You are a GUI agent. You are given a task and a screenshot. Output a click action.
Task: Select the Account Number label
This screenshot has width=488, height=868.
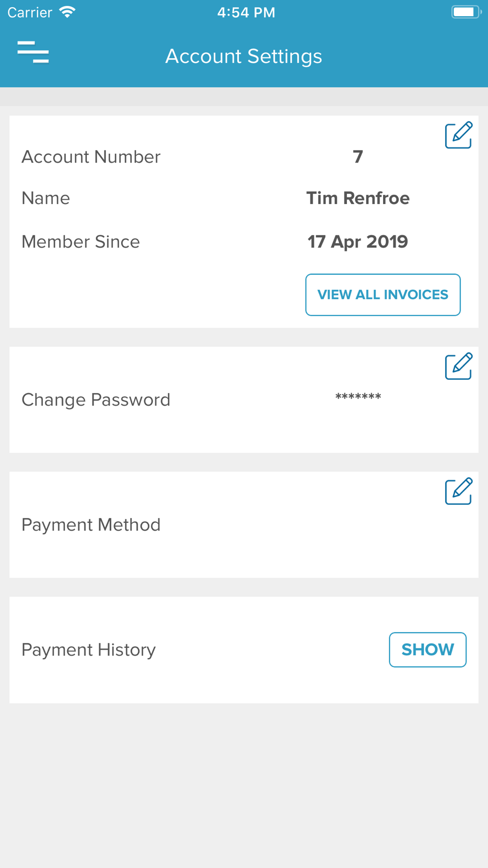pyautogui.click(x=91, y=157)
